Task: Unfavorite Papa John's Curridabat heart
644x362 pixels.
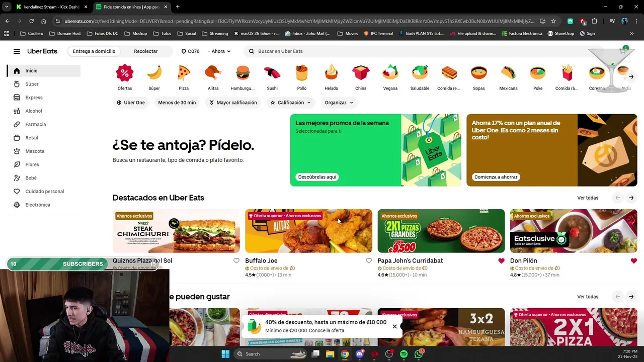Action: pos(501,261)
